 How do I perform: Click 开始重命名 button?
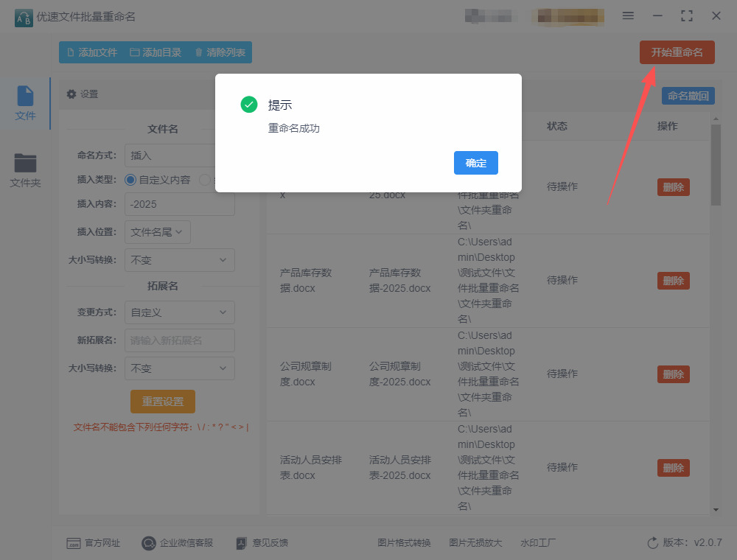pos(677,52)
